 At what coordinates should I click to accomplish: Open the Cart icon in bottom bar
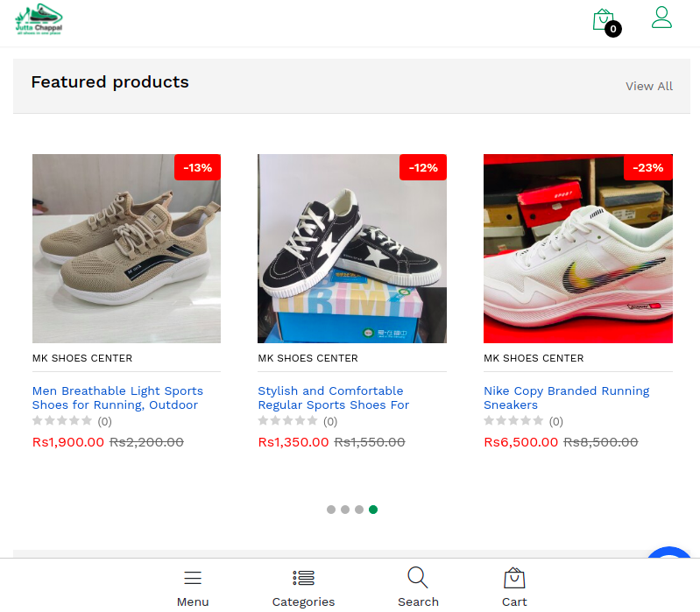coord(514,579)
